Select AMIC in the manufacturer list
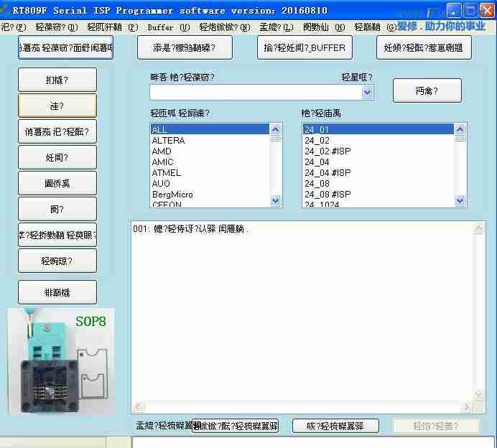The height and width of the screenshot is (448, 497). pyautogui.click(x=210, y=162)
